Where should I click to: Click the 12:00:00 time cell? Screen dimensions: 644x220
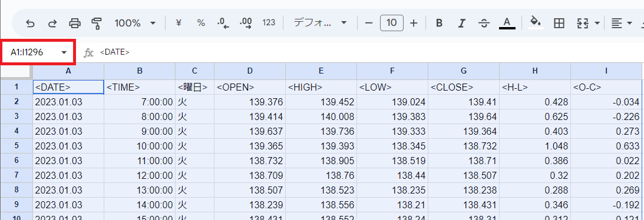tap(140, 175)
